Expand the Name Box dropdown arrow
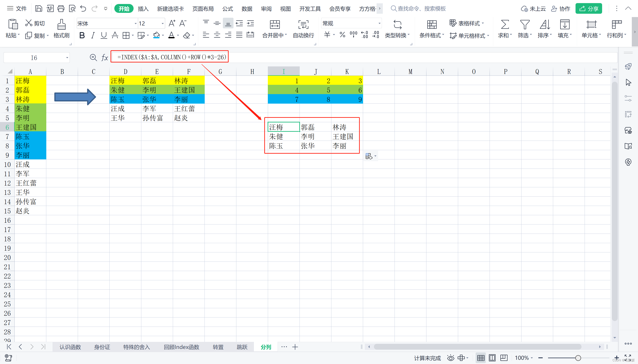 pyautogui.click(x=67, y=58)
